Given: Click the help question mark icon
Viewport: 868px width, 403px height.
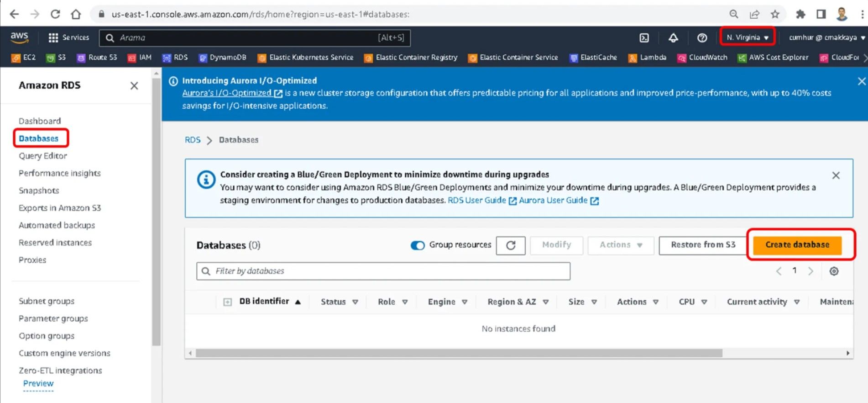Looking at the screenshot, I should pyautogui.click(x=702, y=38).
